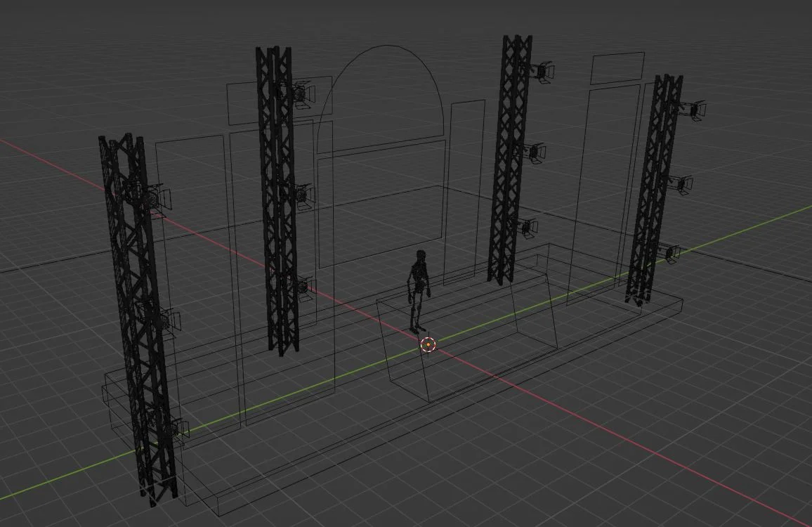The image size is (812, 527).
Task: Click the 3D cursor near the figure's feet
Action: point(429,344)
